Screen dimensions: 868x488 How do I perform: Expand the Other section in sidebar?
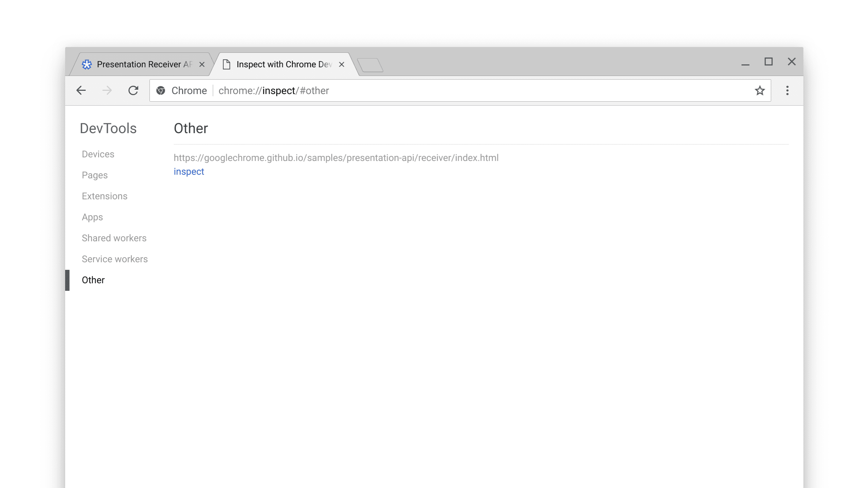click(x=94, y=280)
